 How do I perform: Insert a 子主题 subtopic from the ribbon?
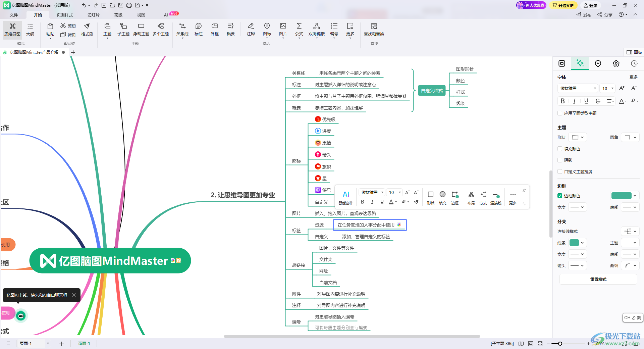pos(123,30)
